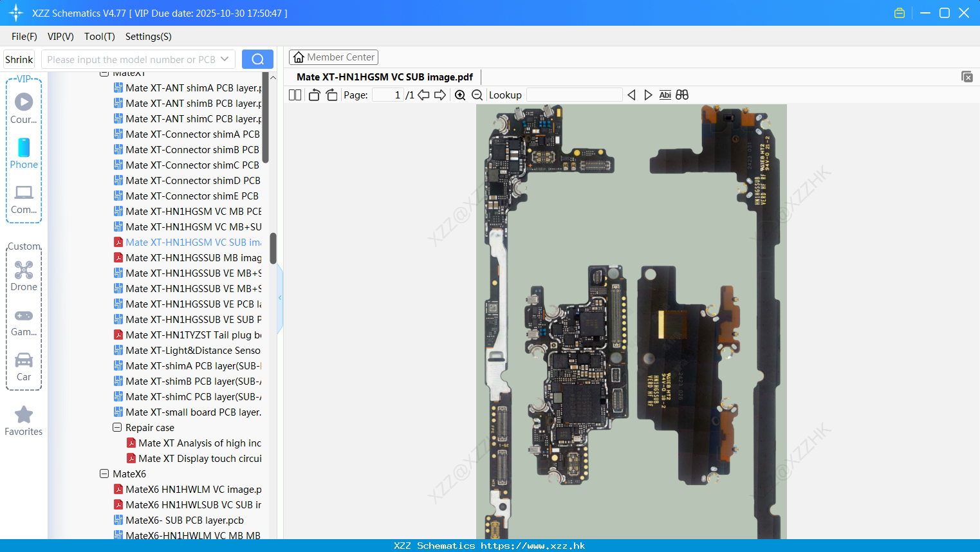Click the binoculars search icon
Image resolution: width=980 pixels, height=552 pixels.
(x=682, y=95)
